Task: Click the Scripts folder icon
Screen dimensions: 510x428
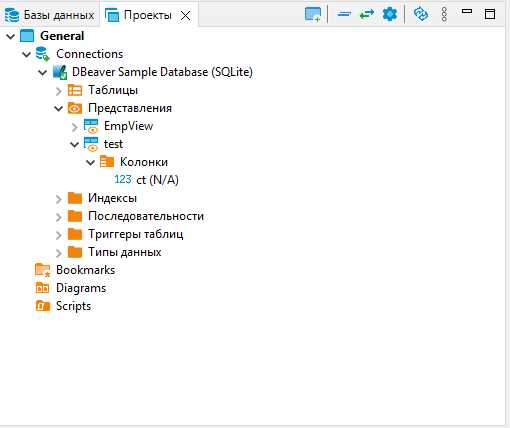Action: point(43,305)
